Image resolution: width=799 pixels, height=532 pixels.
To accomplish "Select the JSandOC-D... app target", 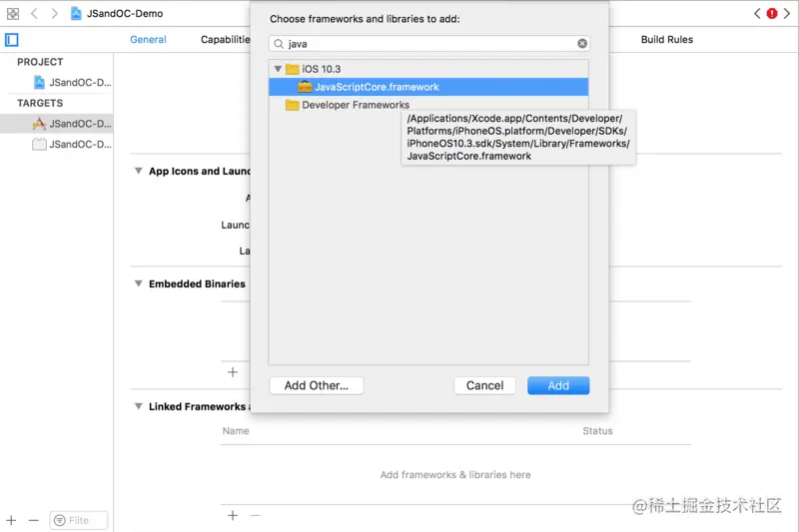I will pyautogui.click(x=57, y=124).
